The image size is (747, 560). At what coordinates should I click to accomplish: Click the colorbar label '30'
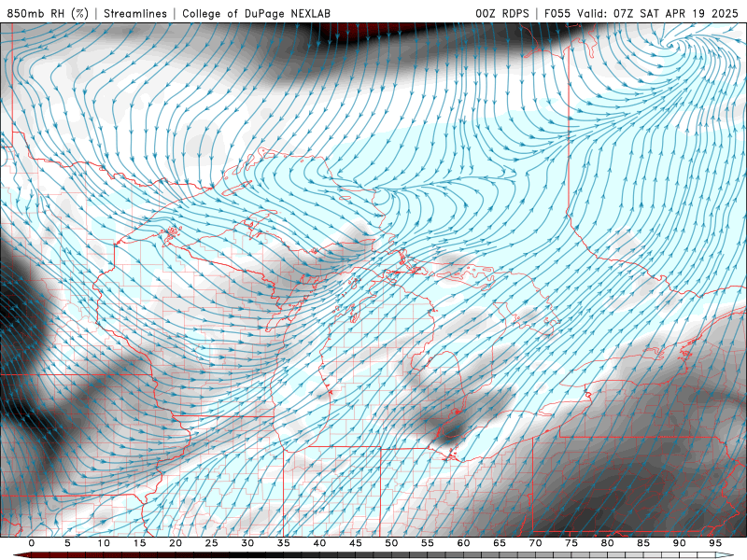point(247,543)
